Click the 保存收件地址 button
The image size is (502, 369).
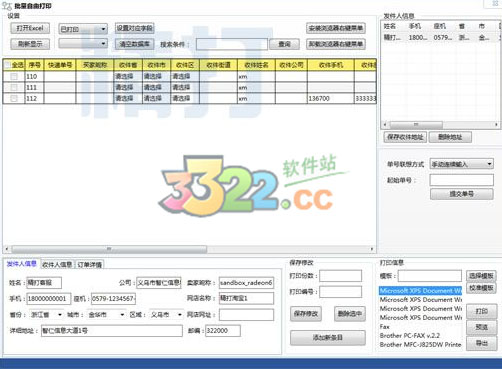(x=405, y=137)
